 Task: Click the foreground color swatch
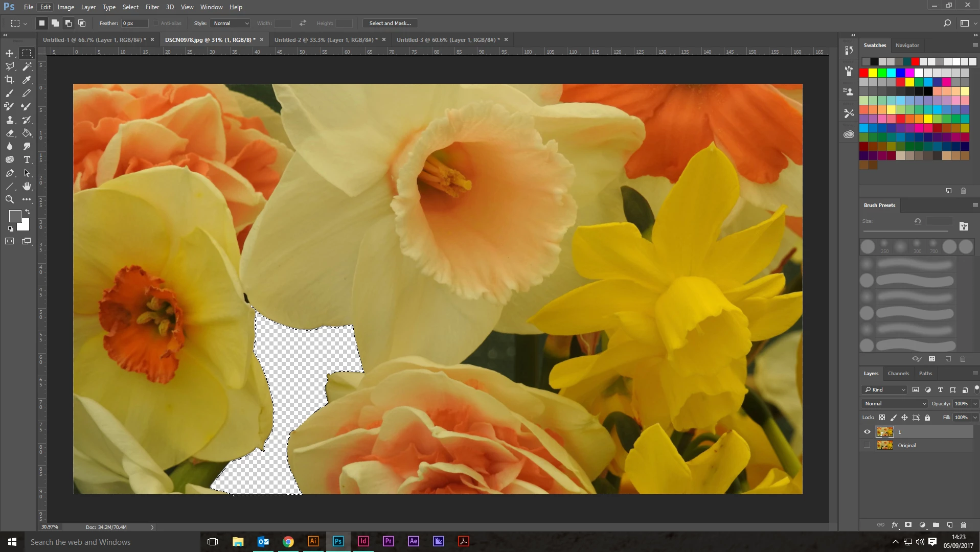[x=15, y=216]
